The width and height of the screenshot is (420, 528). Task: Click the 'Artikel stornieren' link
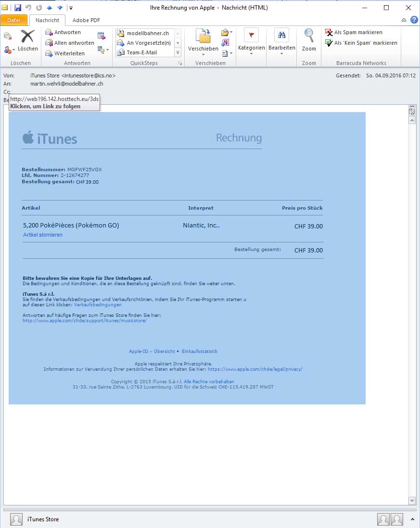pos(42,235)
